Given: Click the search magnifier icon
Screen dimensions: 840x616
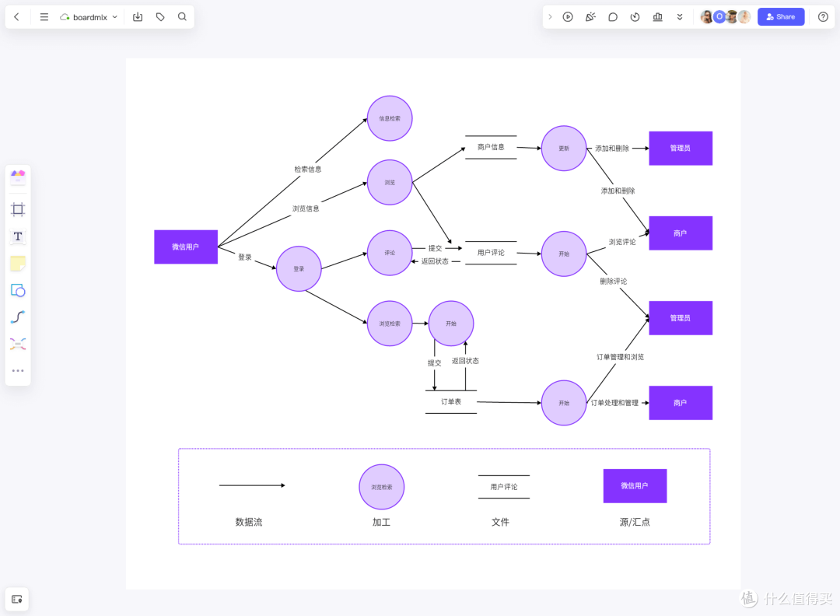Looking at the screenshot, I should click(x=182, y=16).
